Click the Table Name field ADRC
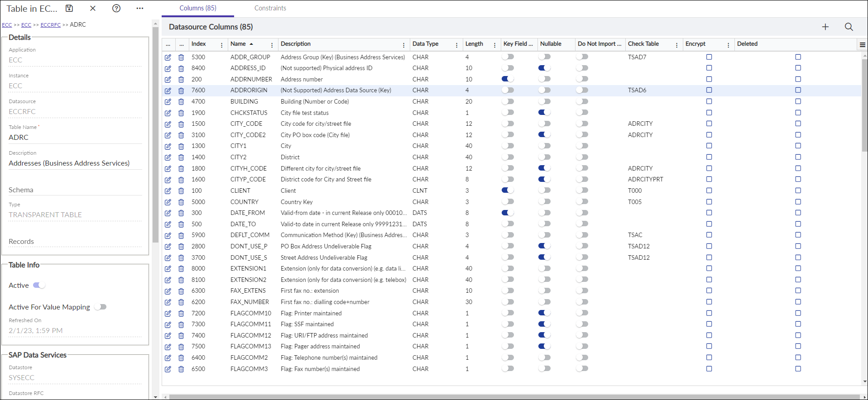The image size is (868, 400). tap(75, 137)
